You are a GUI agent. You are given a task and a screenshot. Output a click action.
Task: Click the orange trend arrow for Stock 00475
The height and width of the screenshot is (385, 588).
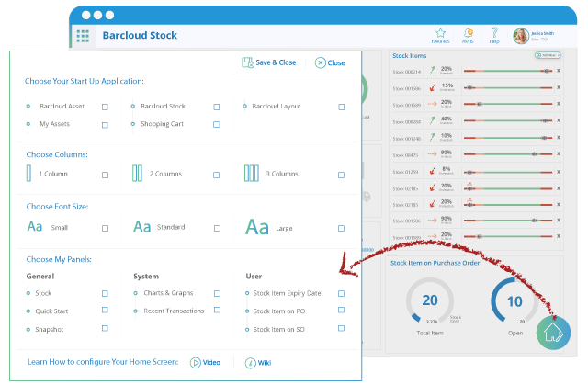pos(433,153)
